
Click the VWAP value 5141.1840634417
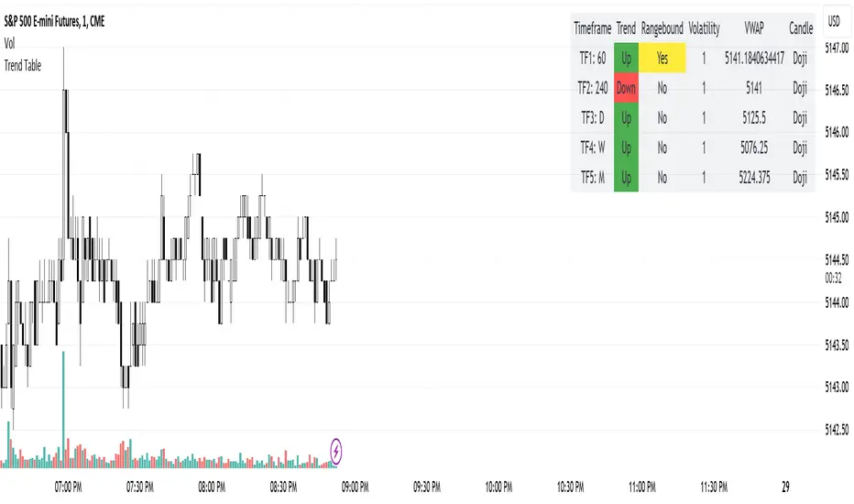pos(757,58)
